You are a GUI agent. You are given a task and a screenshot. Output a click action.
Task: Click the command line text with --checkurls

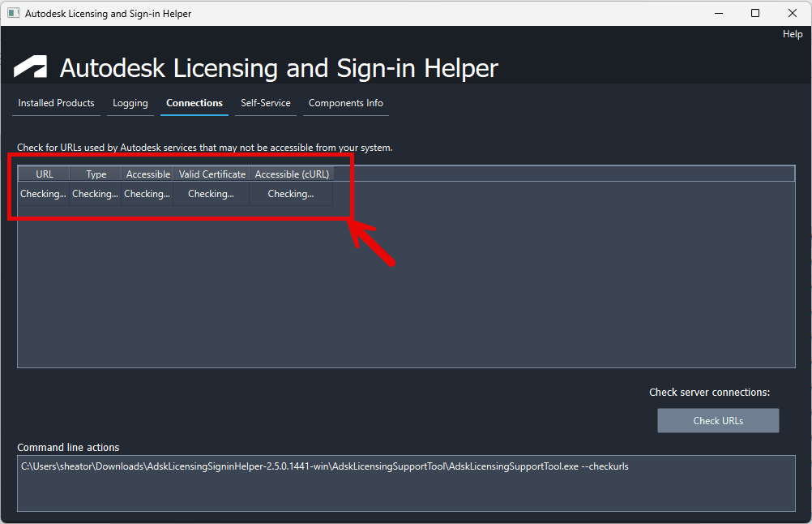[325, 466]
